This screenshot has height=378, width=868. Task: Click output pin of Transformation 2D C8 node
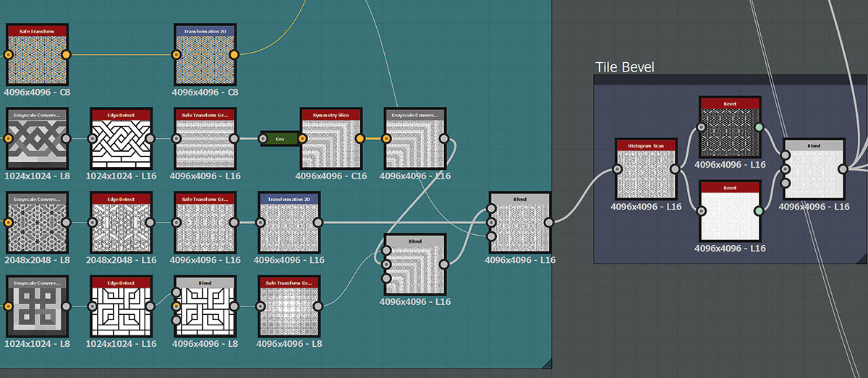point(234,55)
